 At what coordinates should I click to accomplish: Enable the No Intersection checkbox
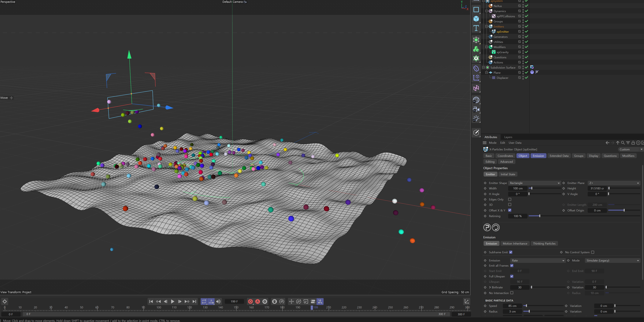click(x=512, y=293)
